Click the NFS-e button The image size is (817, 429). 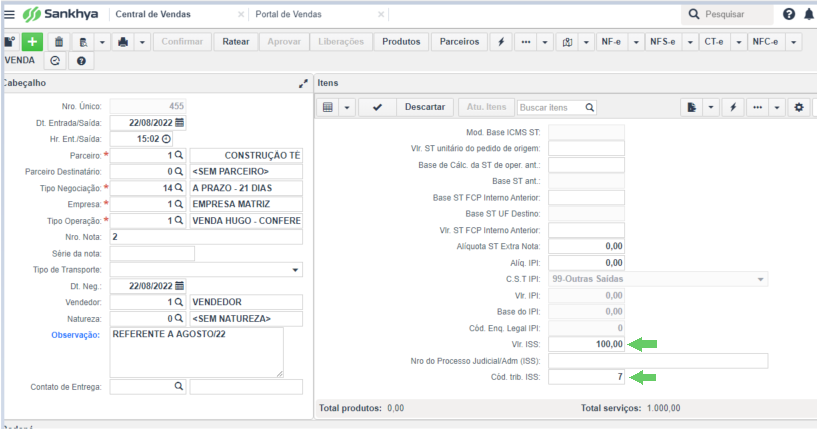click(663, 42)
